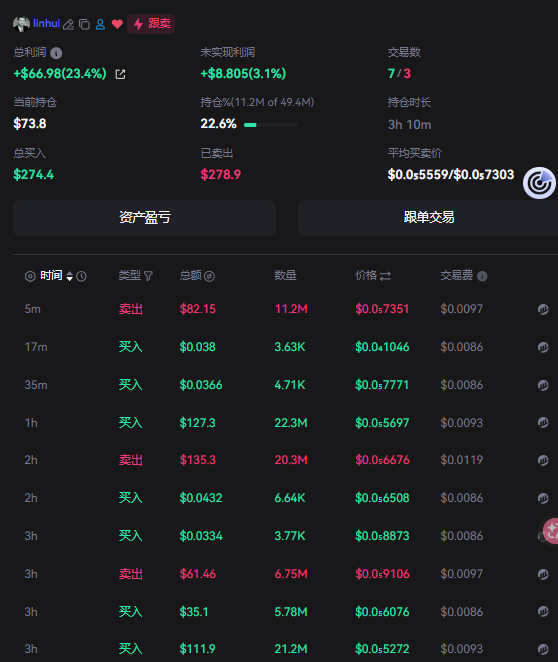The height and width of the screenshot is (662, 558).
Task: Select the 21.2M quantity cell
Action: 291,649
